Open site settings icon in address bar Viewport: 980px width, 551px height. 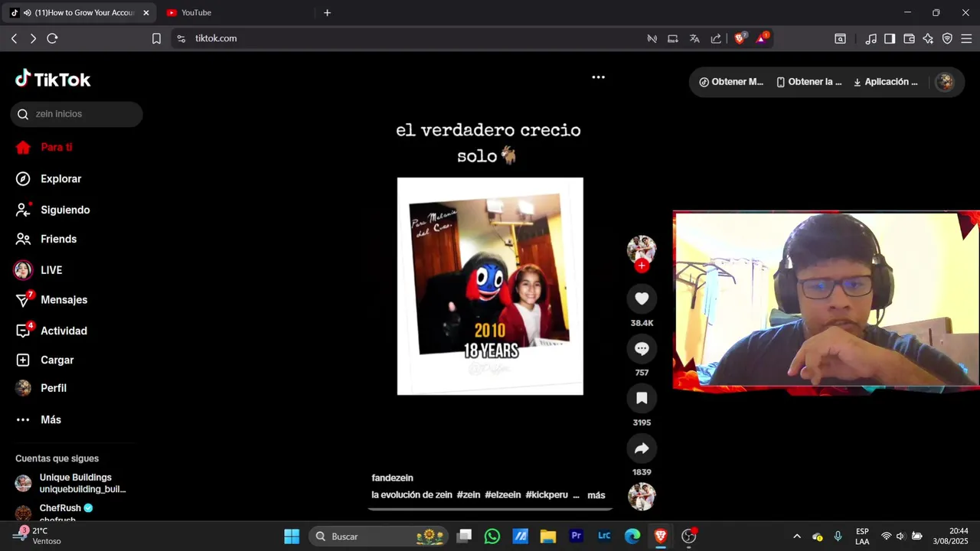[x=181, y=38]
